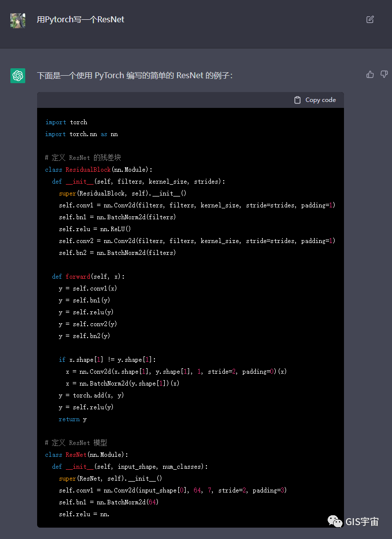Viewport: 392px width, 539px height.
Task: Click the ResidualBlock __init__ definition line
Action: point(139,182)
